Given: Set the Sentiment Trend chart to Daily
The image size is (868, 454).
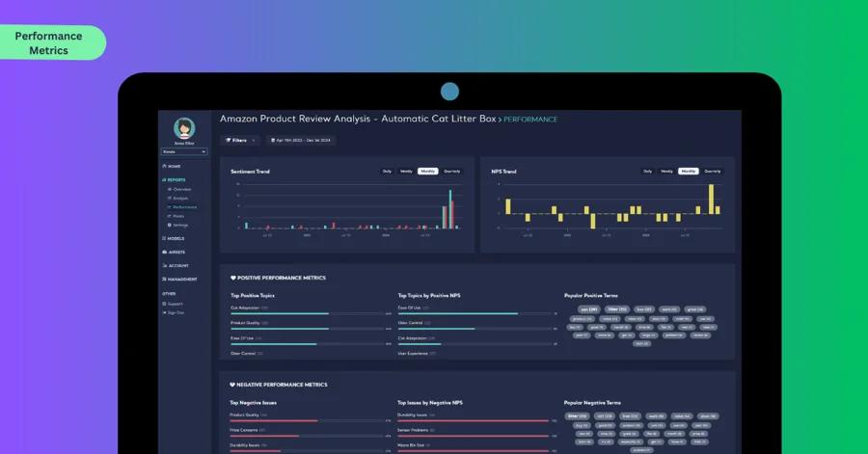Looking at the screenshot, I should tap(387, 172).
